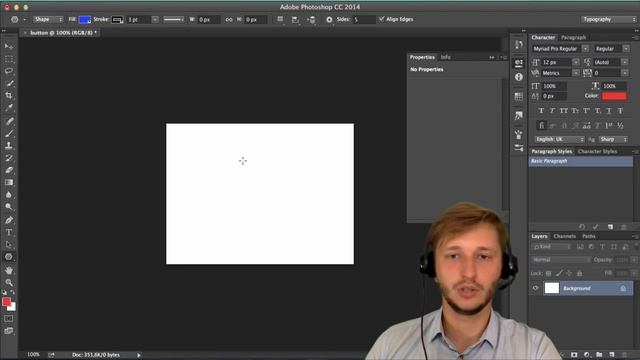Toggle Strikethrough in Character panel

point(620,111)
